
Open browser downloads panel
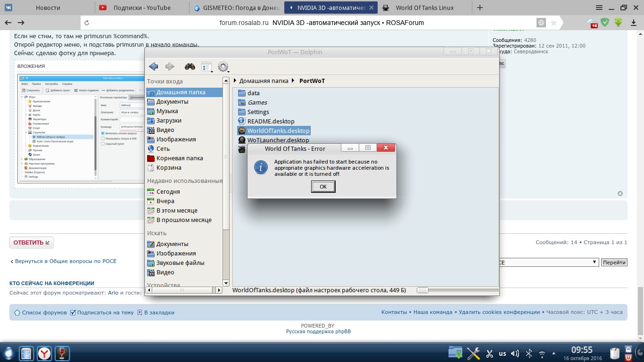(x=633, y=23)
